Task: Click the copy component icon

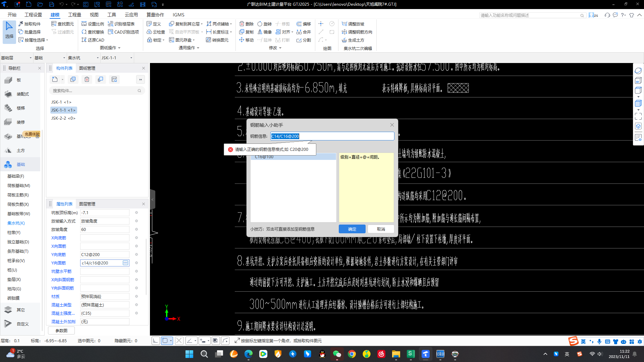Action: tap(72, 79)
